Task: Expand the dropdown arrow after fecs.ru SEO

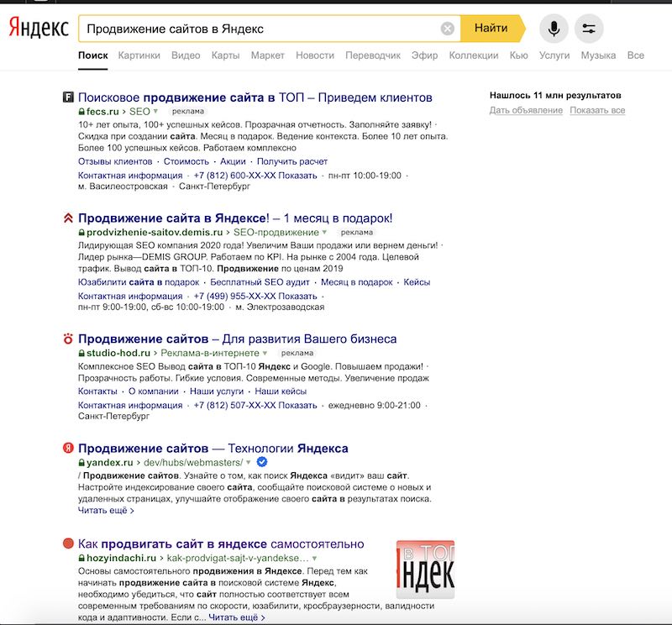Action: tap(155, 112)
